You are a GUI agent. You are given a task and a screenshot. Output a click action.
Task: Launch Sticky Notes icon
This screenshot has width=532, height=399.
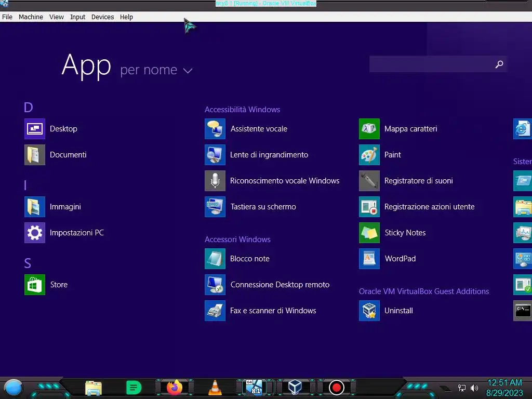[369, 233]
